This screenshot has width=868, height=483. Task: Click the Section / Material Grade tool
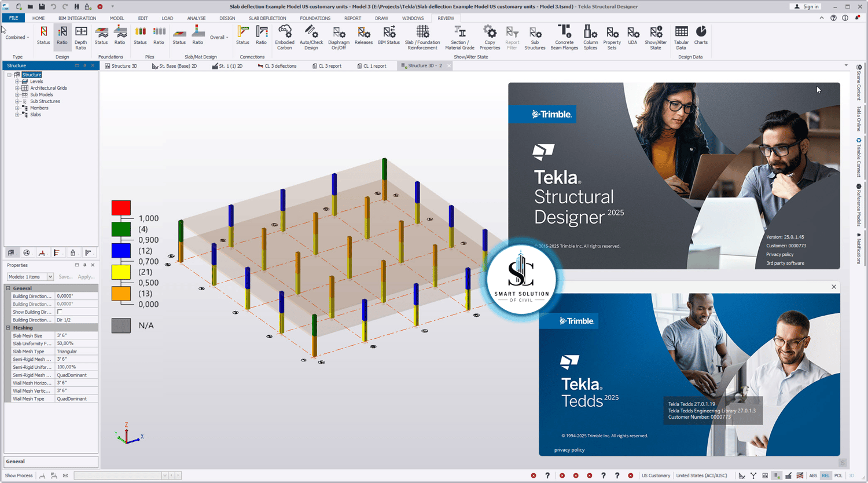[x=460, y=38]
